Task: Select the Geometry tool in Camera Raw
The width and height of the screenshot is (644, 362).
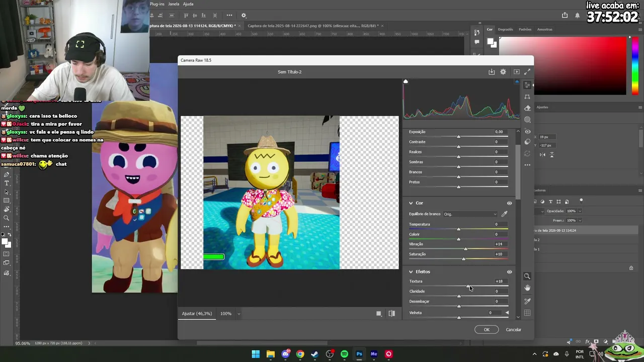Action: 527,97
